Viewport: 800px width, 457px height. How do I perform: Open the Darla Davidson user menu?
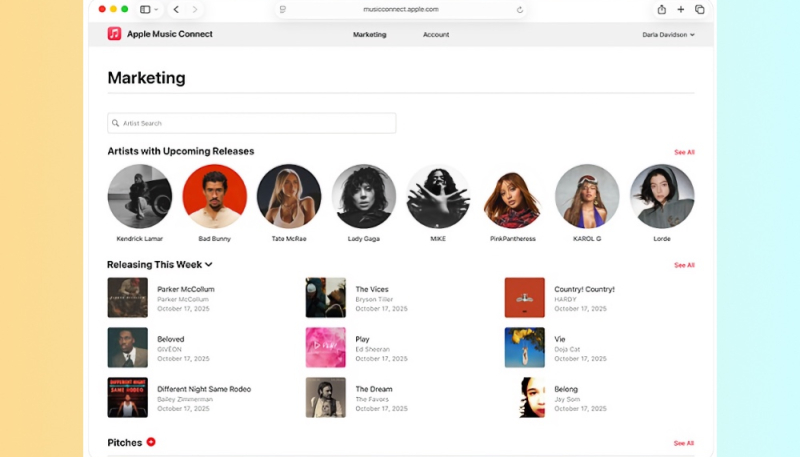(x=668, y=35)
